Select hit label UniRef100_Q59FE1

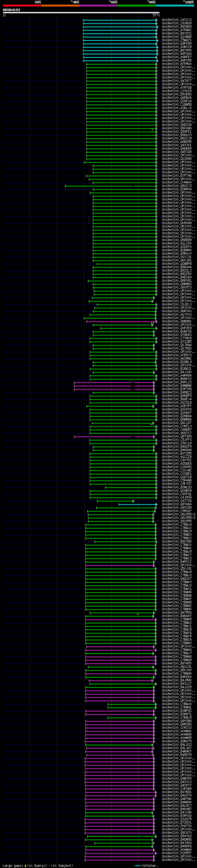point(177,132)
